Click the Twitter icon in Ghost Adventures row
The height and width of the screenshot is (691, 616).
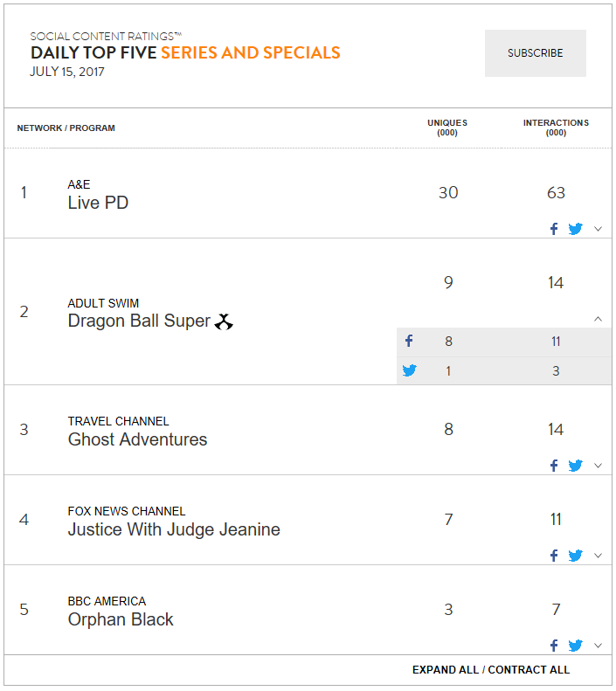click(575, 466)
